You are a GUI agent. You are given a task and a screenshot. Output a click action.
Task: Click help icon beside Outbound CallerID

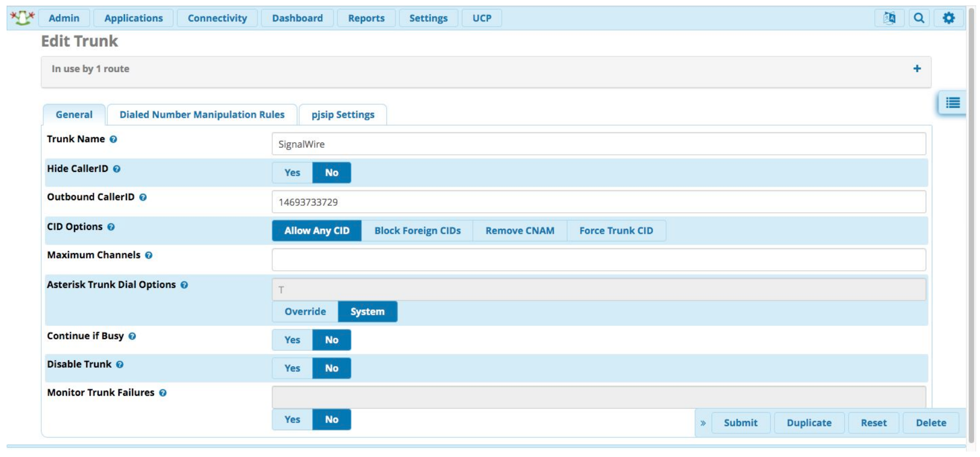tap(143, 198)
